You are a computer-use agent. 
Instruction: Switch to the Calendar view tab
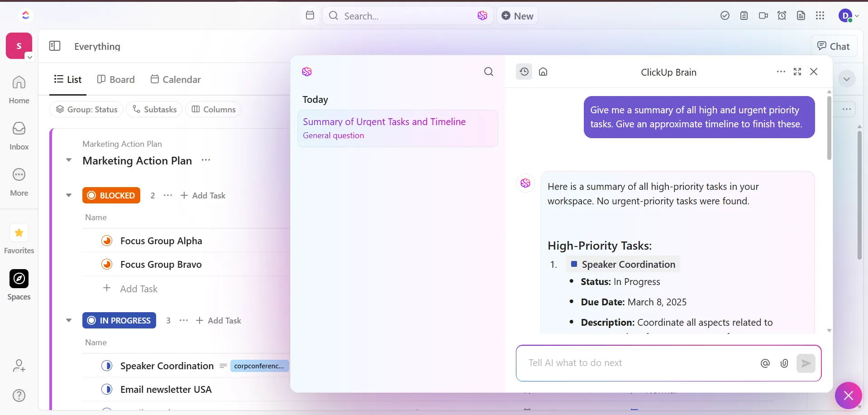[x=176, y=79]
